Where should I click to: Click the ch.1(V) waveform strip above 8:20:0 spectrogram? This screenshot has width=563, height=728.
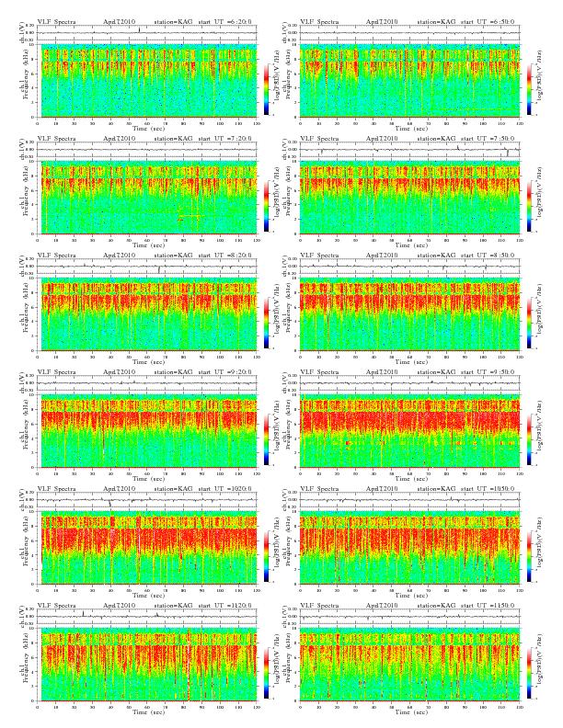click(x=147, y=267)
